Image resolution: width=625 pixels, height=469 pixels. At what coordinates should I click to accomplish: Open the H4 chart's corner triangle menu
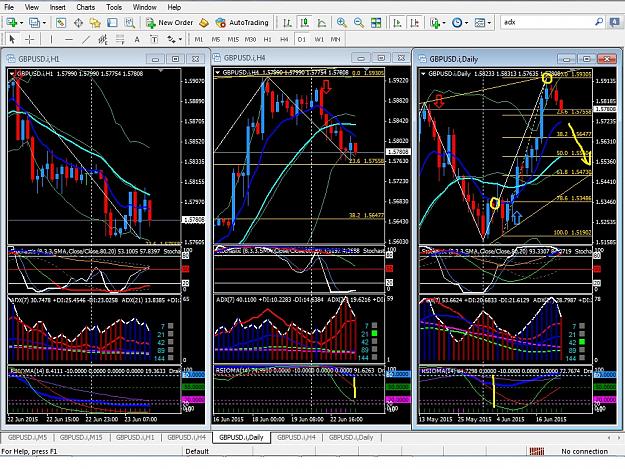(218, 73)
